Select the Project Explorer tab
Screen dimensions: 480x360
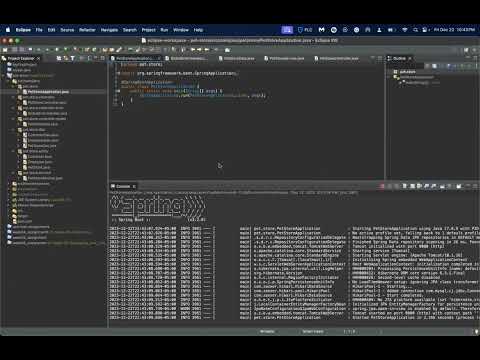pyautogui.click(x=21, y=59)
